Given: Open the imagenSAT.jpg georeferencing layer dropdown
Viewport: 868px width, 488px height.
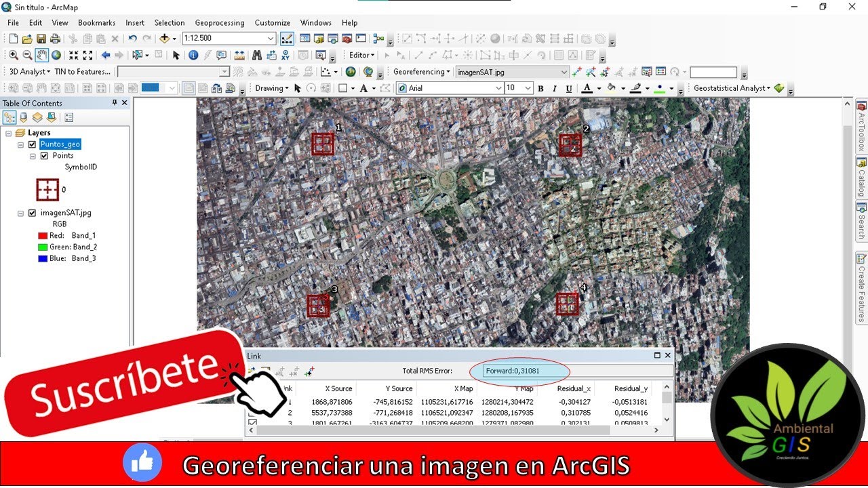Looking at the screenshot, I should click(x=564, y=72).
